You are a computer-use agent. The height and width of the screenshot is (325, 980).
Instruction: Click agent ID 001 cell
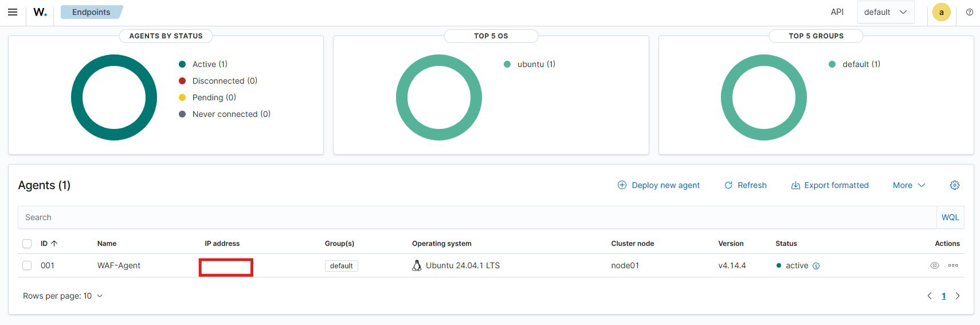48,265
